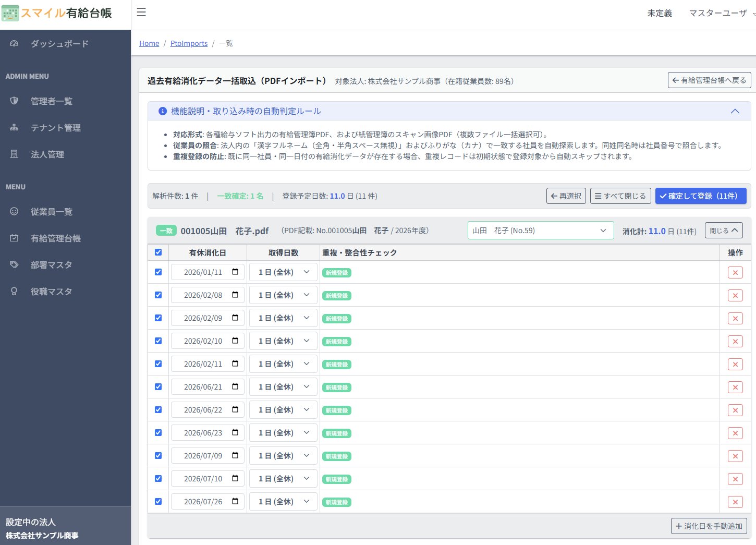
Task: Open 法人管理 in the sidebar
Action: click(65, 154)
